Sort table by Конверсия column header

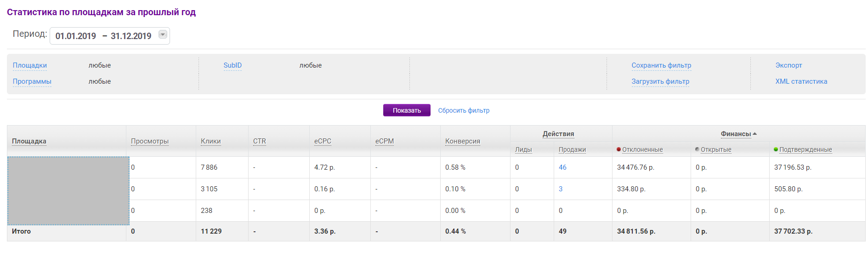pos(463,141)
